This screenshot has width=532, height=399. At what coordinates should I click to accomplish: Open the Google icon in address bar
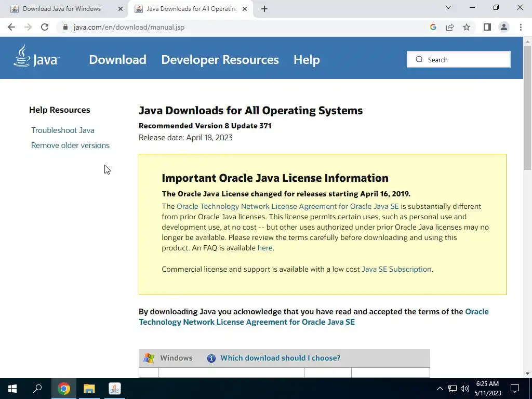(433, 27)
